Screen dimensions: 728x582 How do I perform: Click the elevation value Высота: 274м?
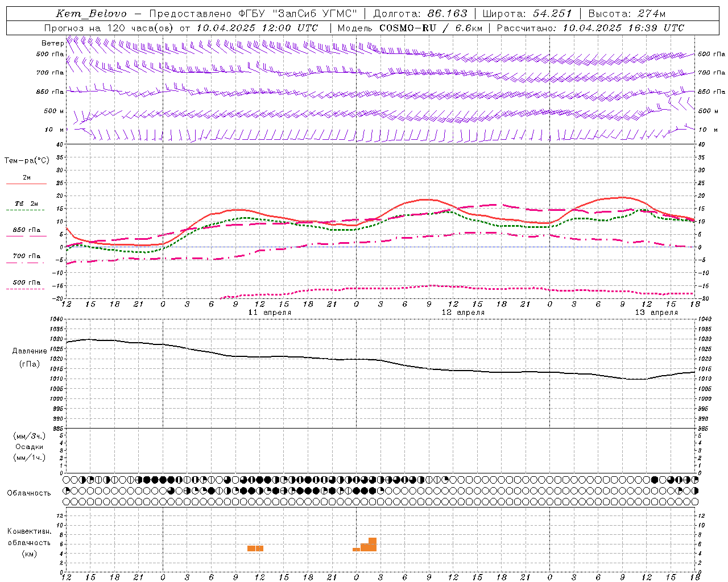point(627,14)
